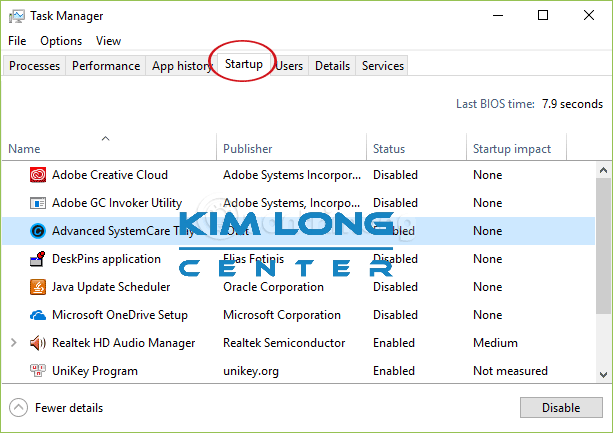Sort by the Name column header

24,149
